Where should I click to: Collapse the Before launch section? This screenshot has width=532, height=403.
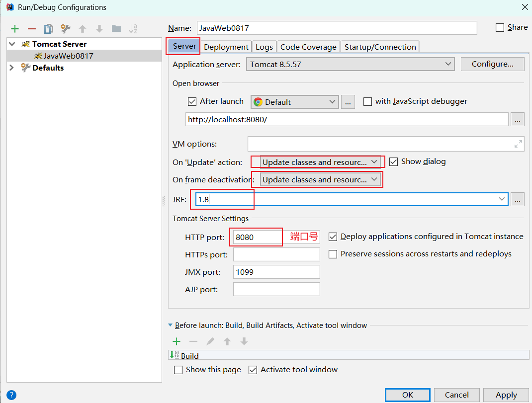pyautogui.click(x=171, y=325)
